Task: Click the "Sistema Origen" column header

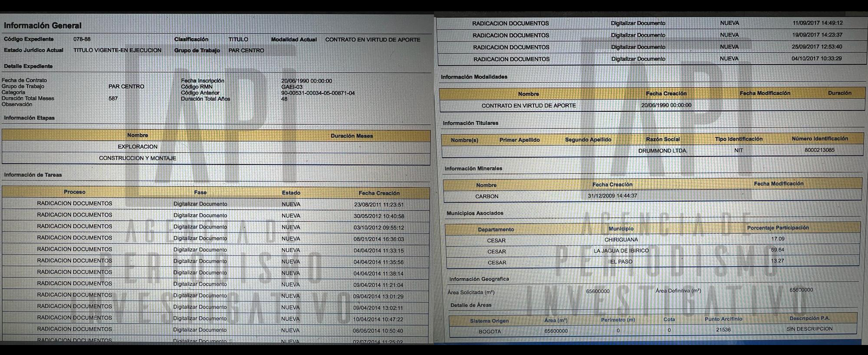Action: coord(489,321)
